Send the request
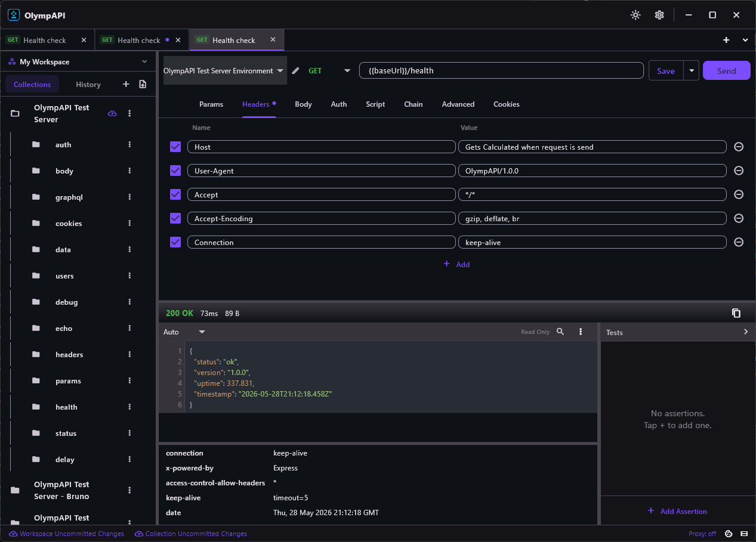 (726, 70)
